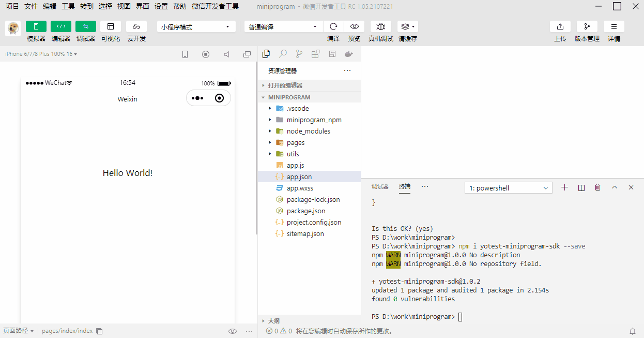The height and width of the screenshot is (338, 644).
Task: Switch to the 调试器 panel tab
Action: pyautogui.click(x=380, y=187)
